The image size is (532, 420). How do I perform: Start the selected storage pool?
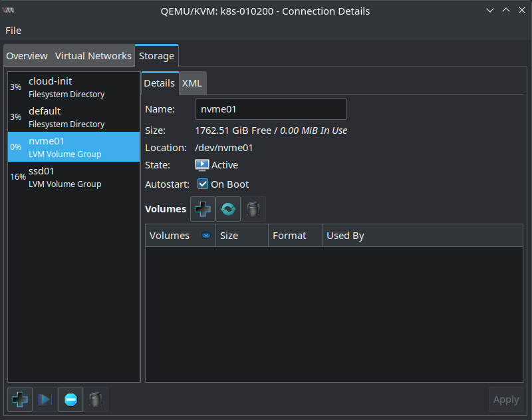pos(45,399)
